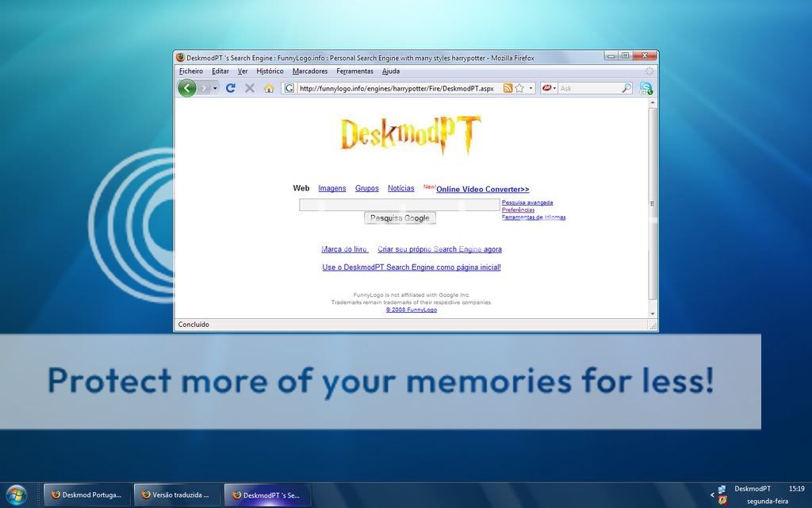Open the Marcadores menu
The height and width of the screenshot is (508, 812).
click(x=310, y=71)
